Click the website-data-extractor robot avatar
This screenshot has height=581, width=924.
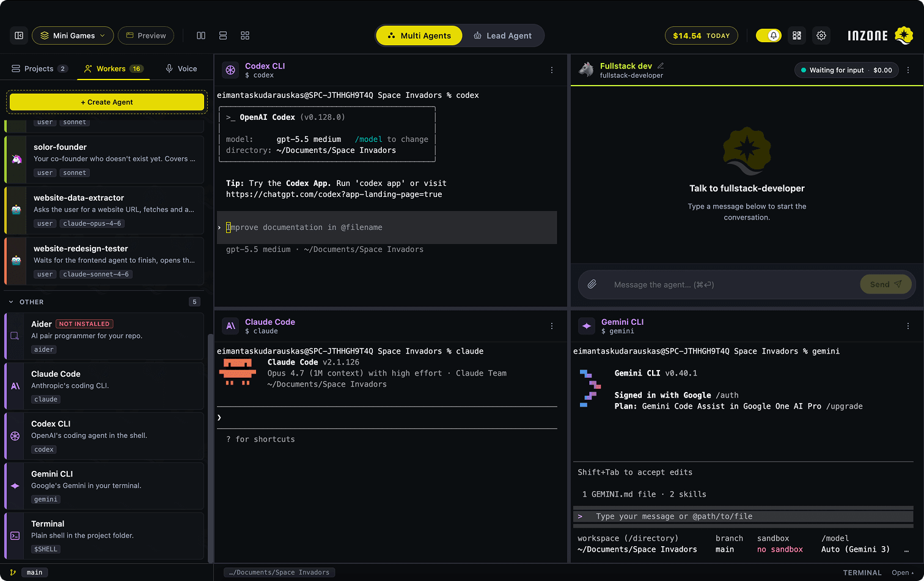(16, 210)
